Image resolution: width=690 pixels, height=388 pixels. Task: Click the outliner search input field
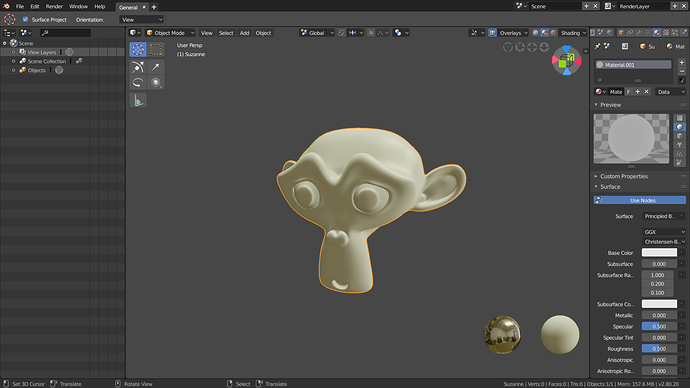point(65,33)
